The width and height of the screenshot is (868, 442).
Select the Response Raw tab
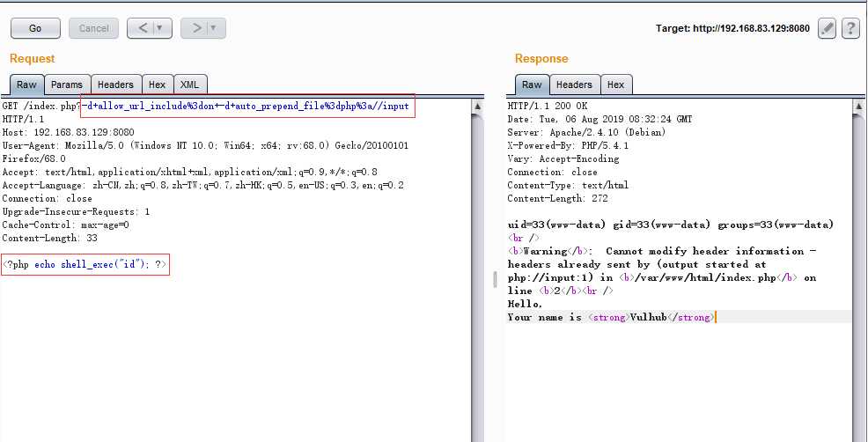[532, 85]
